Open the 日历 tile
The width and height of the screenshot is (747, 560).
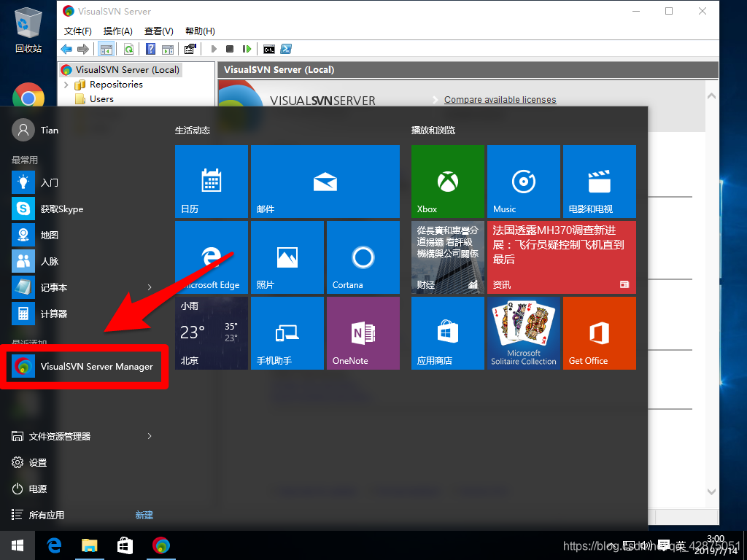pyautogui.click(x=212, y=182)
